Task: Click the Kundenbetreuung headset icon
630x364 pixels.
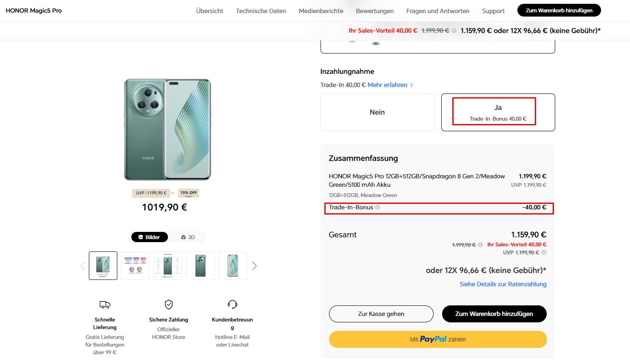Action: [233, 304]
